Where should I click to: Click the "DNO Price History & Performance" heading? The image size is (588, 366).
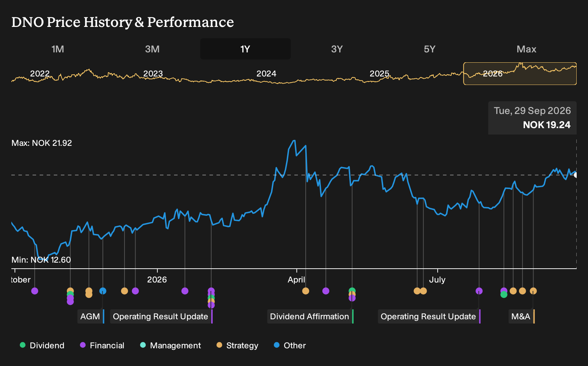tap(123, 22)
